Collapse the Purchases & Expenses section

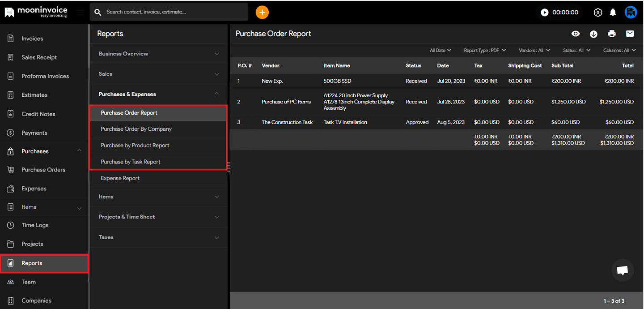click(158, 94)
